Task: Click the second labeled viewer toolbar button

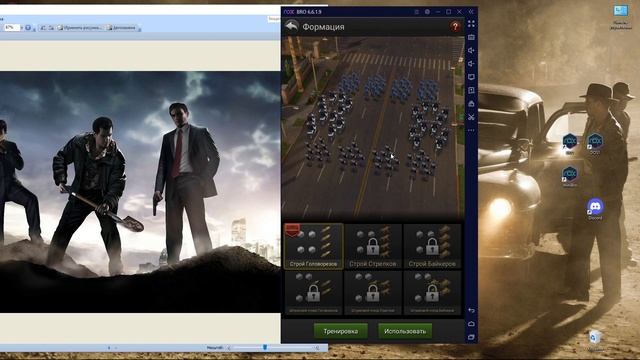Action: (x=121, y=28)
